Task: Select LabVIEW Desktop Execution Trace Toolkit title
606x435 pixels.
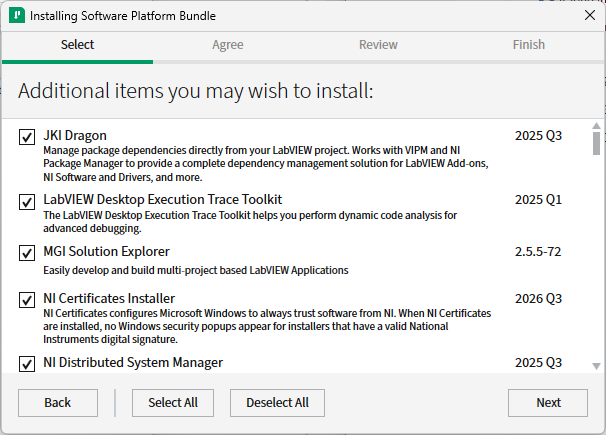Action: (163, 200)
